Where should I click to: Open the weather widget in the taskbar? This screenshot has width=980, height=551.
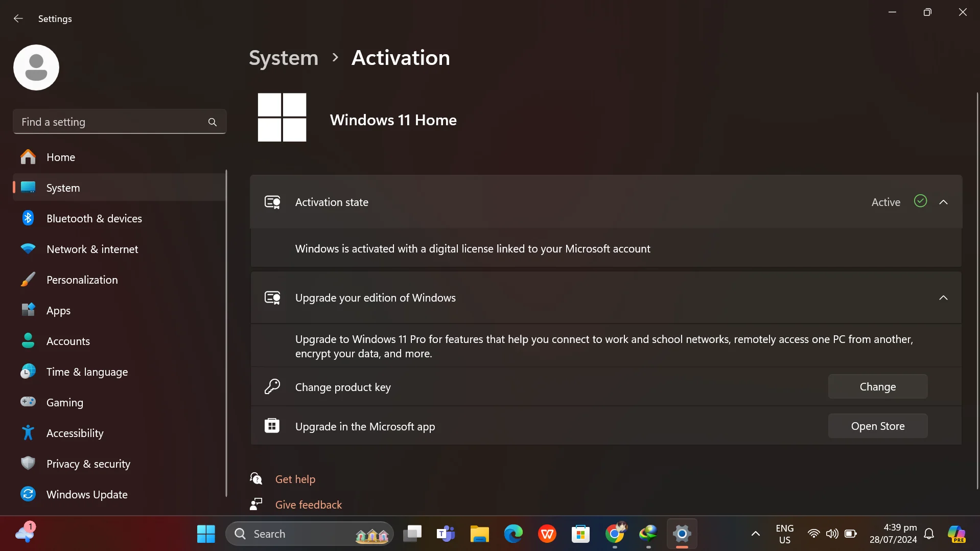point(25,533)
